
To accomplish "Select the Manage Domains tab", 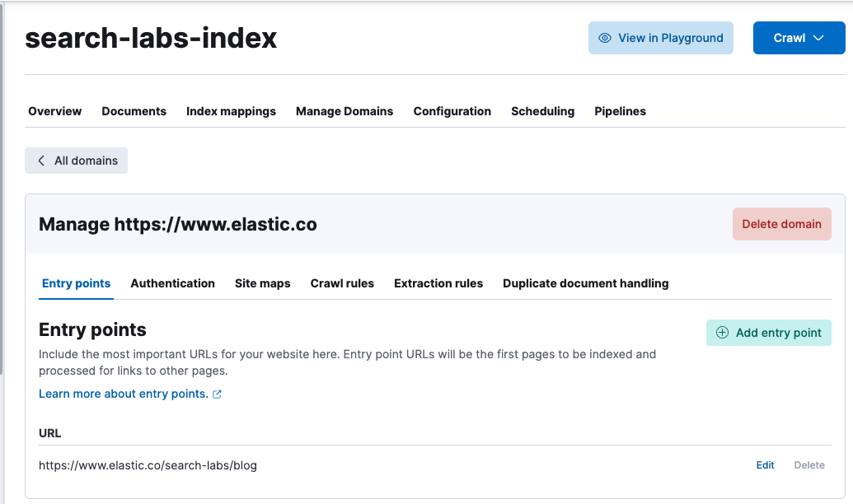I will point(344,111).
